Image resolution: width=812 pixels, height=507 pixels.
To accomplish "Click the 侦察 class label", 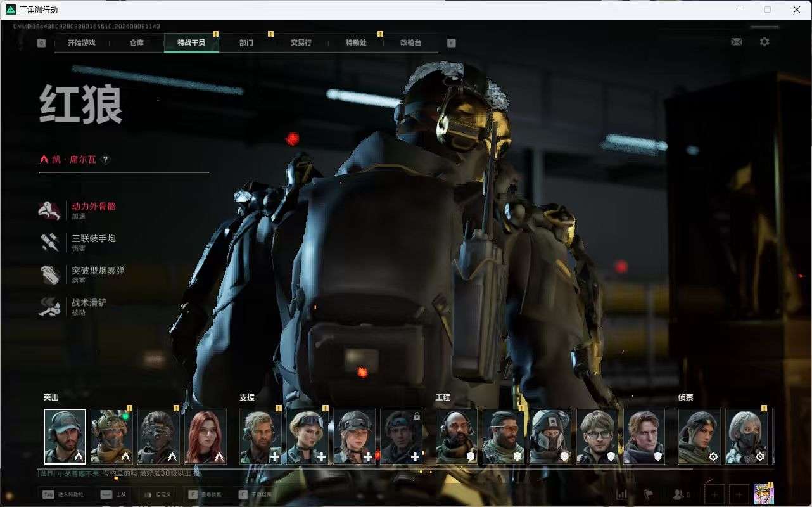I will [686, 397].
